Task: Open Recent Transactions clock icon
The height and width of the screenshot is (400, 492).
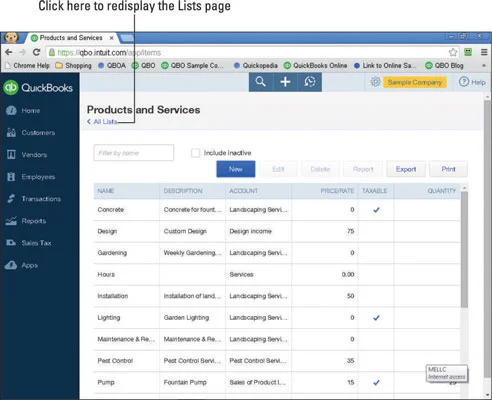Action: pyautogui.click(x=310, y=82)
